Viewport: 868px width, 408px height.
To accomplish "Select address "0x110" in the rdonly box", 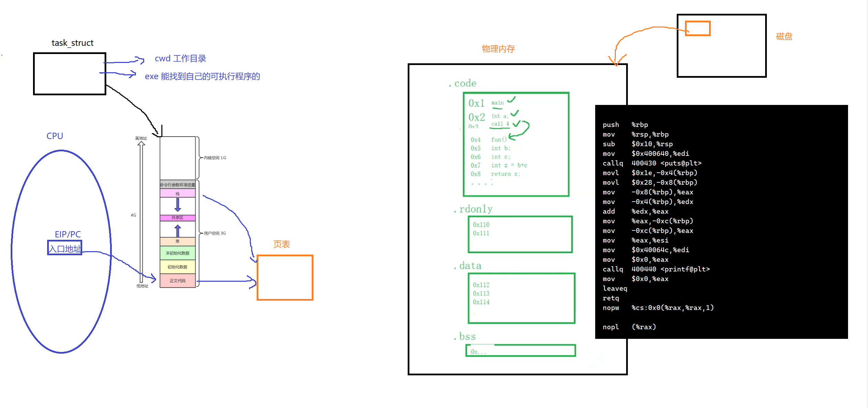I will pyautogui.click(x=481, y=225).
